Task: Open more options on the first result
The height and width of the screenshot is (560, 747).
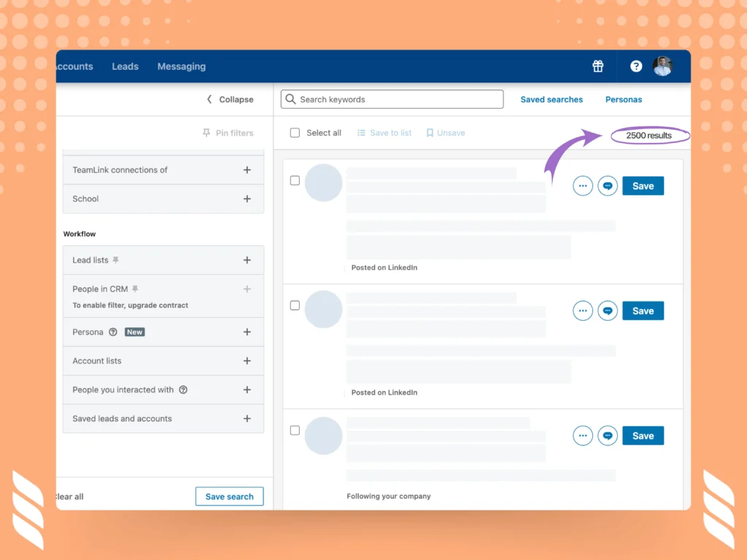Action: pos(582,186)
